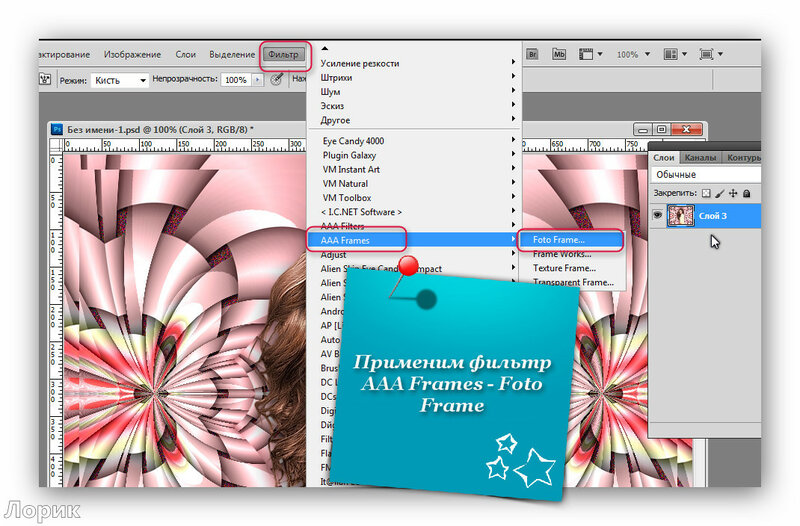The height and width of the screenshot is (526, 800).
Task: Choose Adjust filter group
Action: click(415, 255)
